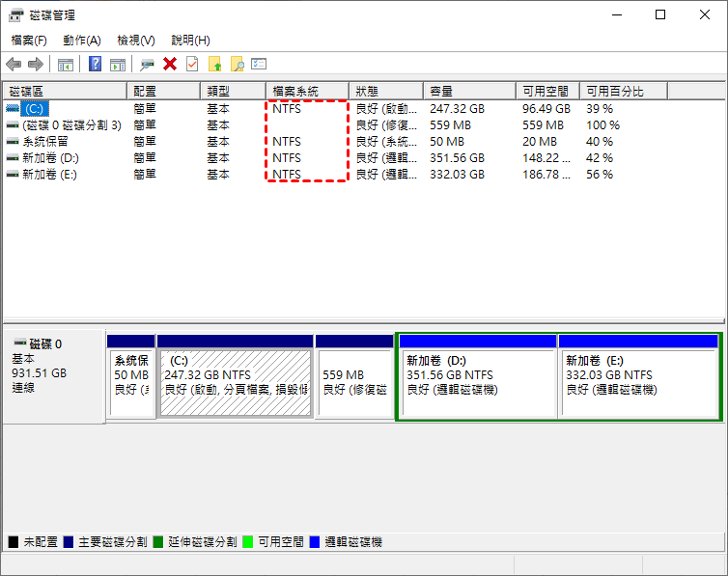The width and height of the screenshot is (728, 576).
Task: Select the (C:) 247.32 GB NTFS partition block
Action: [x=236, y=376]
